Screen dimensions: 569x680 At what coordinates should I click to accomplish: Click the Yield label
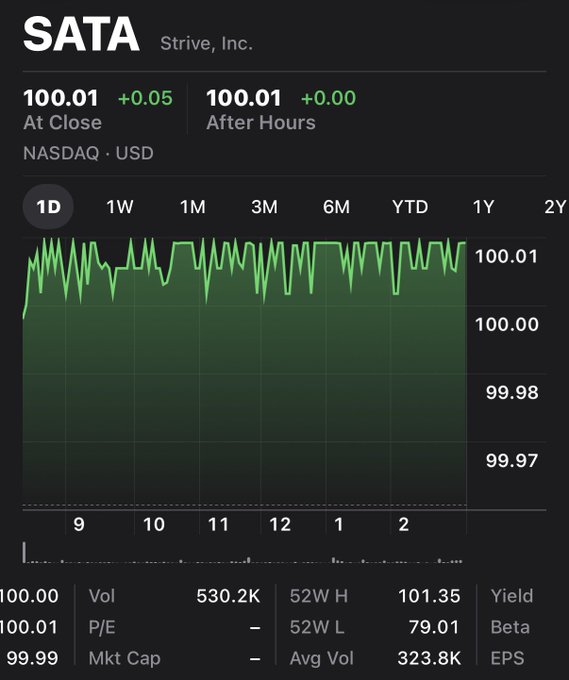[x=512, y=596]
